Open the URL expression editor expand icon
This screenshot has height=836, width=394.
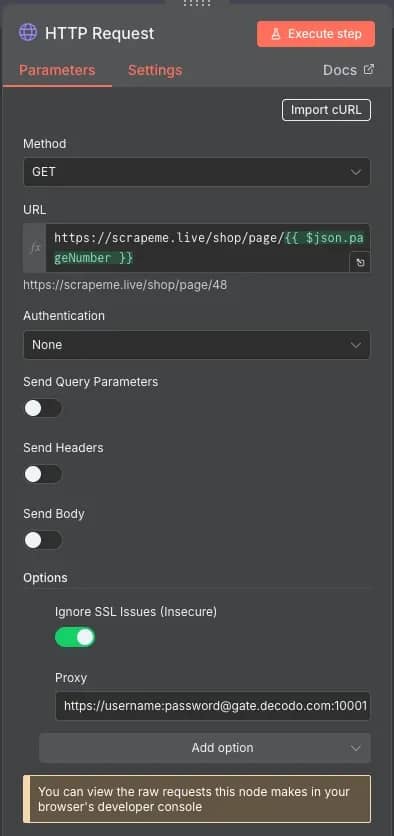360,262
